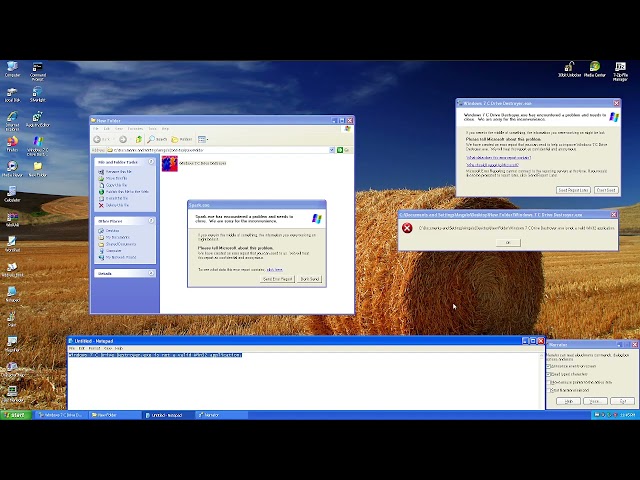Click the system tray clock

pos(627,415)
